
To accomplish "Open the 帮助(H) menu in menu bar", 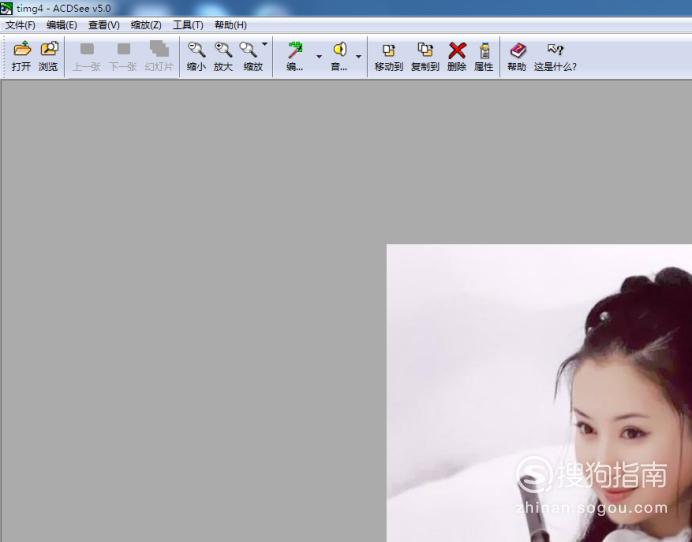I will pyautogui.click(x=230, y=25).
